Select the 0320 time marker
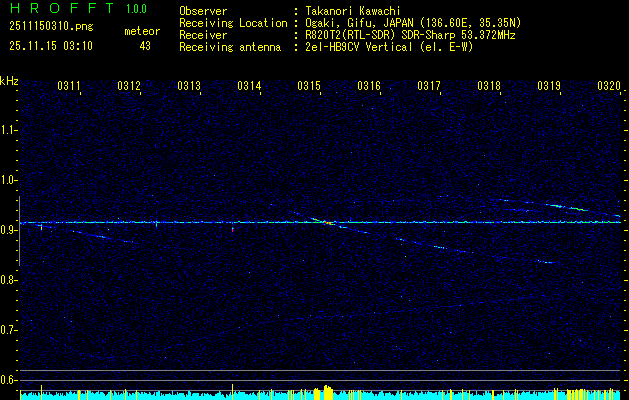The image size is (629, 400). point(609,87)
